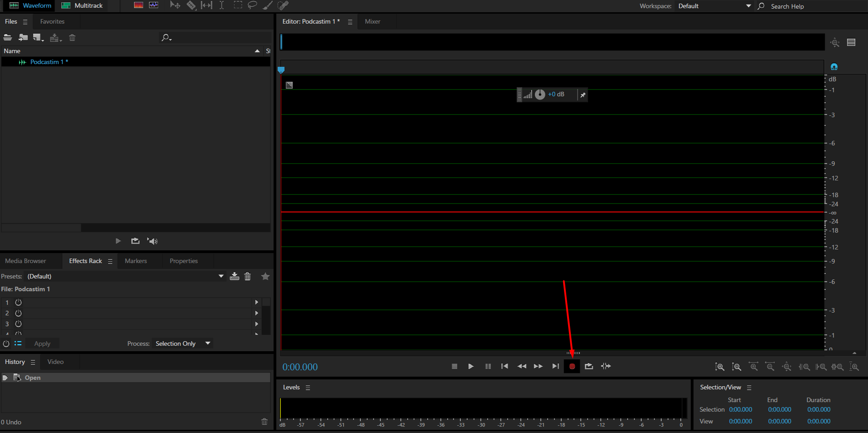This screenshot has height=433, width=868.
Task: Open the Workspace Default dropdown
Action: [x=714, y=6]
